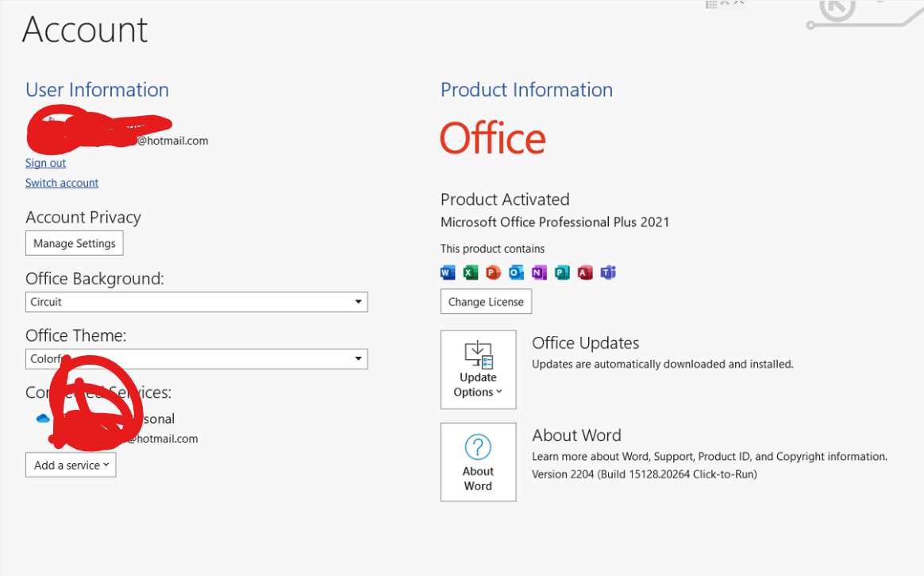Click the OneNote app icon
Image resolution: width=924 pixels, height=576 pixels.
pos(539,273)
